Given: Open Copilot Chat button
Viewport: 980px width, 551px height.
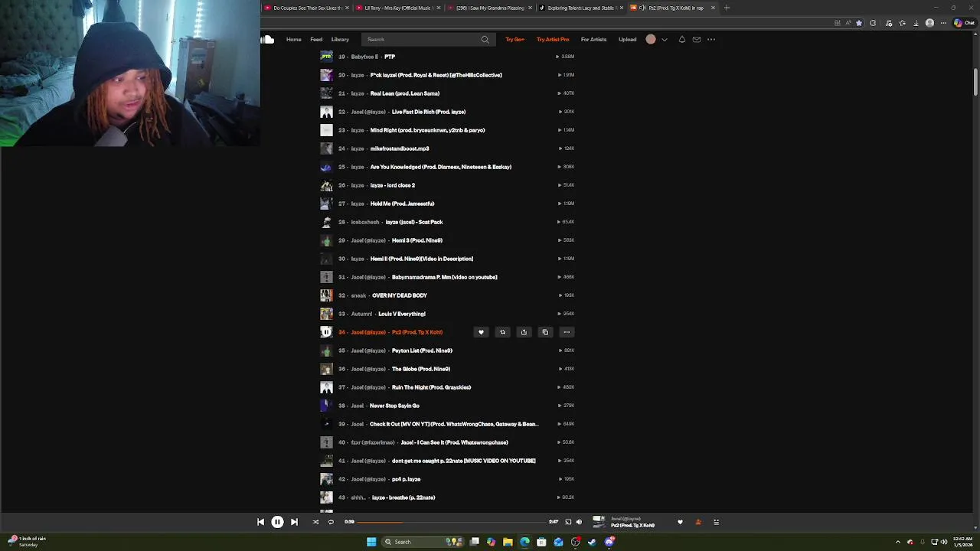Looking at the screenshot, I should (964, 23).
